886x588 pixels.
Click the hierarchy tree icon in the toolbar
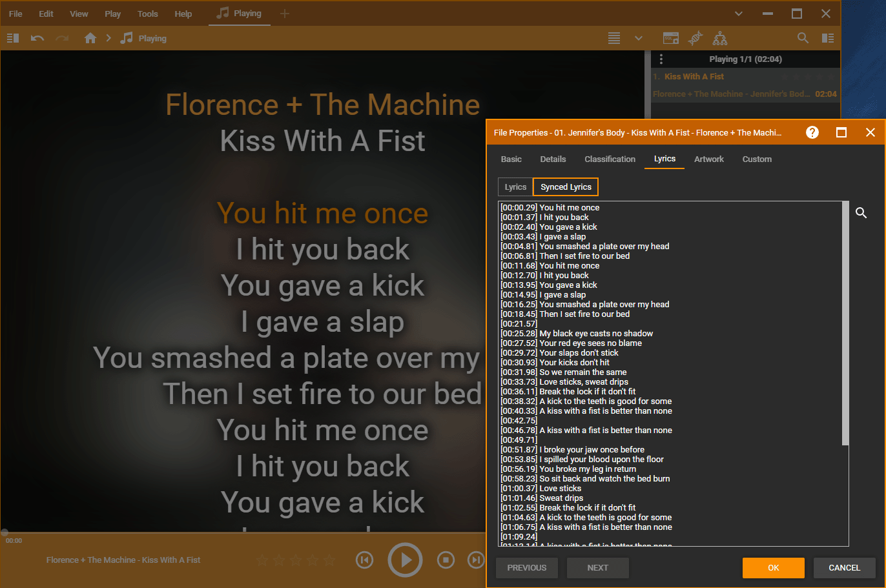tap(720, 38)
